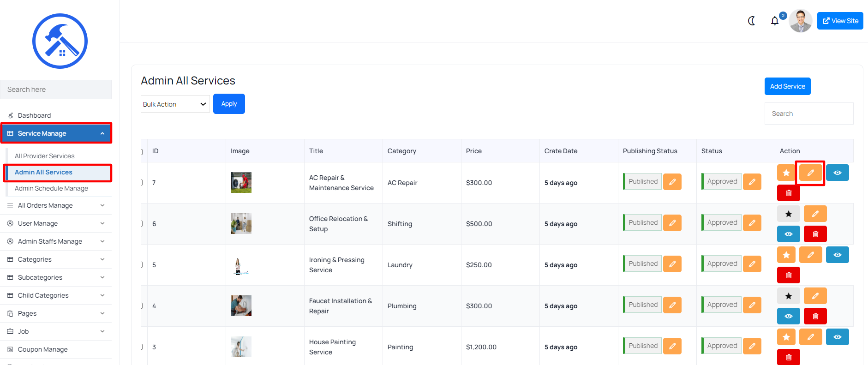868x365 pixels.
Task: Toggle dark mode moon icon
Action: click(751, 21)
